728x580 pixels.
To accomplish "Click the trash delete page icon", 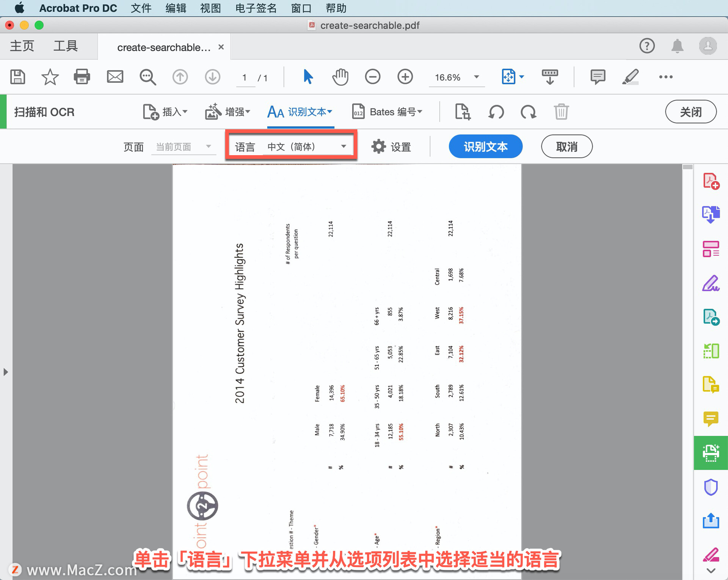I will (561, 112).
